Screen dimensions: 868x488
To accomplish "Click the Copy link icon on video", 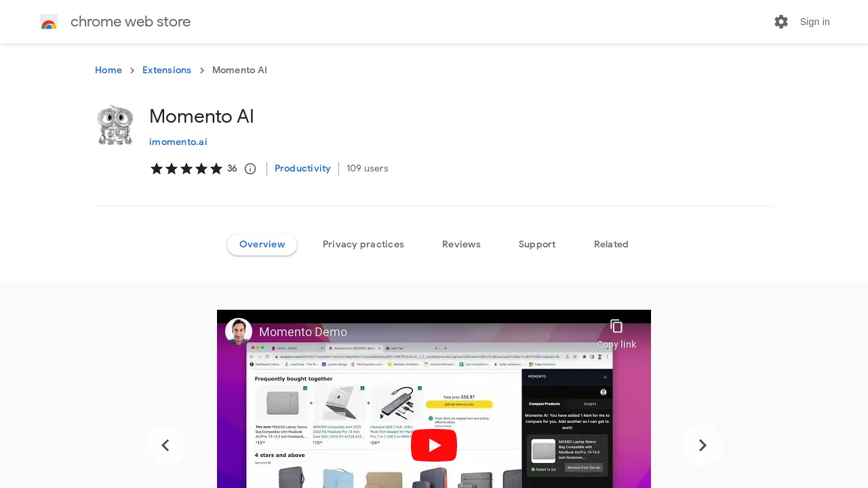I will tap(616, 326).
